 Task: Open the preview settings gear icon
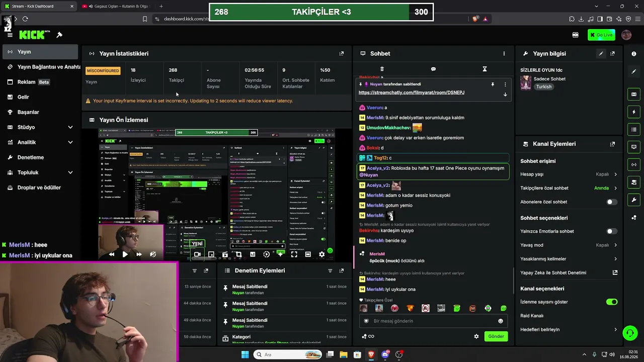point(321,254)
